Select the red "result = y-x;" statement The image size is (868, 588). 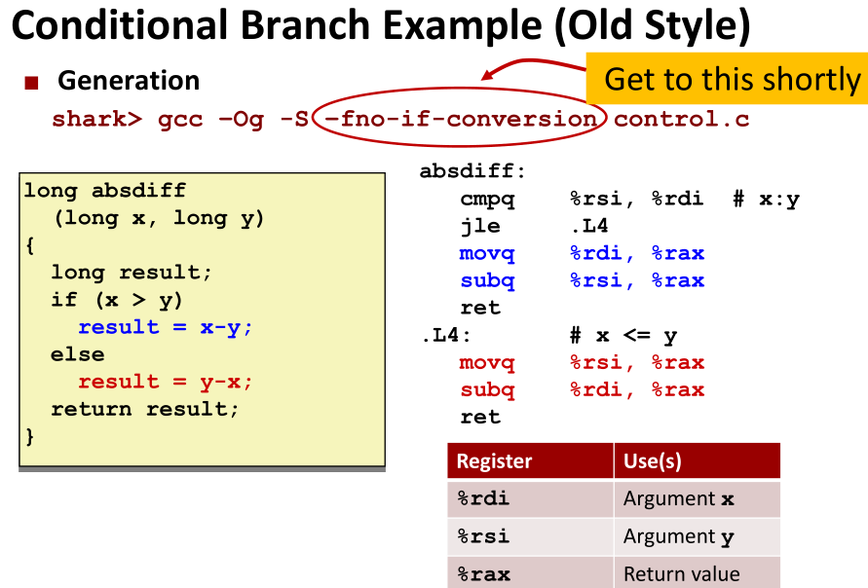click(x=165, y=382)
